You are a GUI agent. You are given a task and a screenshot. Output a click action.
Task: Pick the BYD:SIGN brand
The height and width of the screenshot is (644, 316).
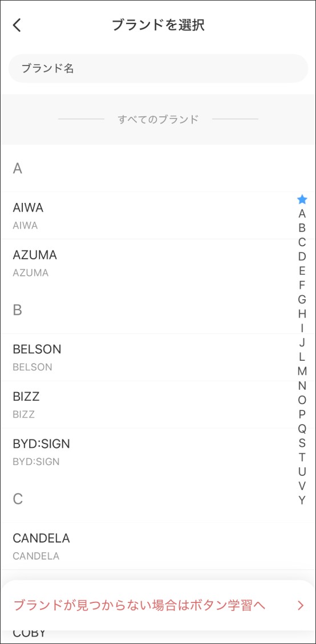tap(158, 452)
